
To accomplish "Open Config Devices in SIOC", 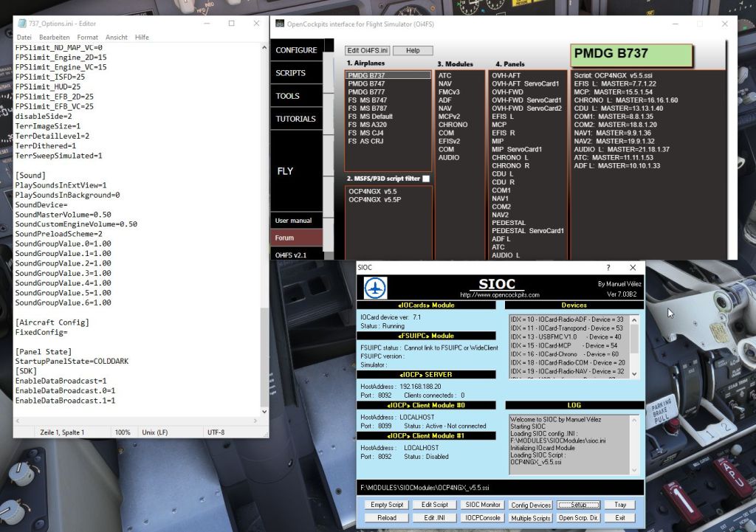I will click(x=530, y=505).
